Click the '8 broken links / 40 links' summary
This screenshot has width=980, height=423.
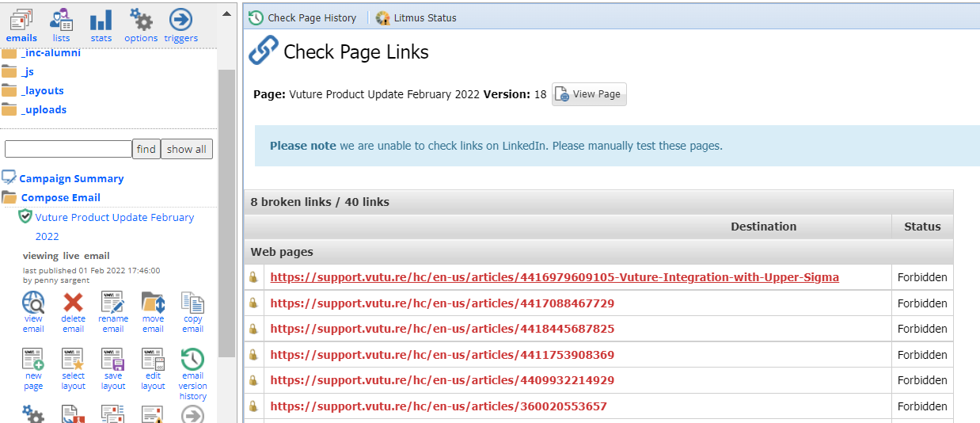pos(320,202)
